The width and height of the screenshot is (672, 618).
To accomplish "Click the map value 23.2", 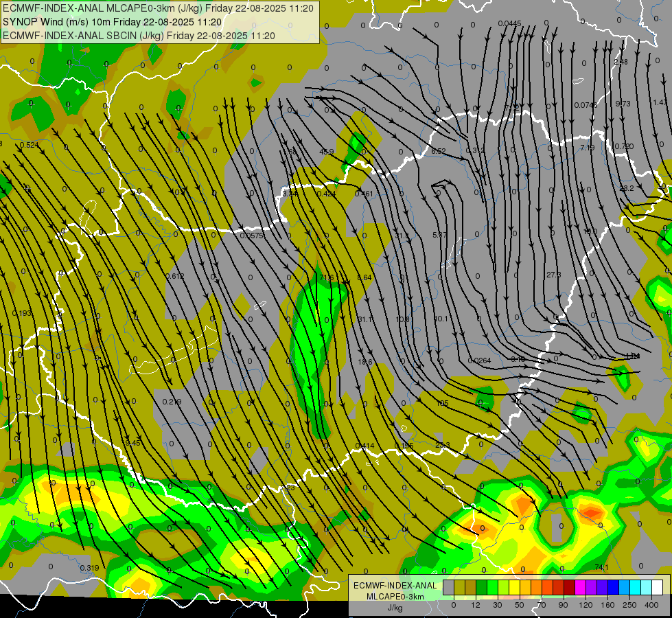I will 627,188.
